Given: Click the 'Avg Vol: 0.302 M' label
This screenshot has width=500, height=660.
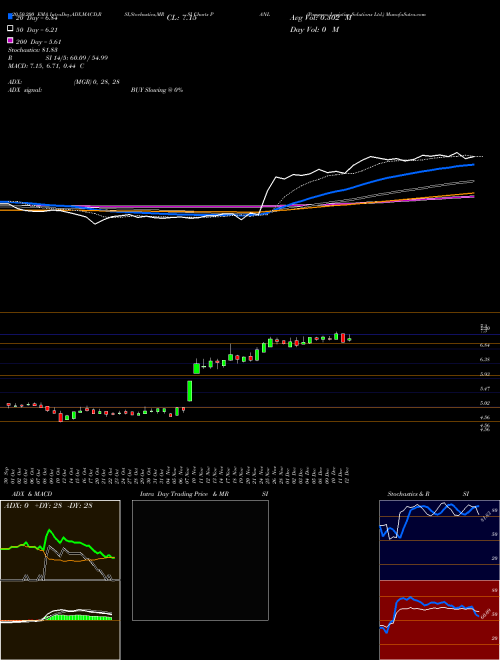Looking at the screenshot, I should [321, 18].
